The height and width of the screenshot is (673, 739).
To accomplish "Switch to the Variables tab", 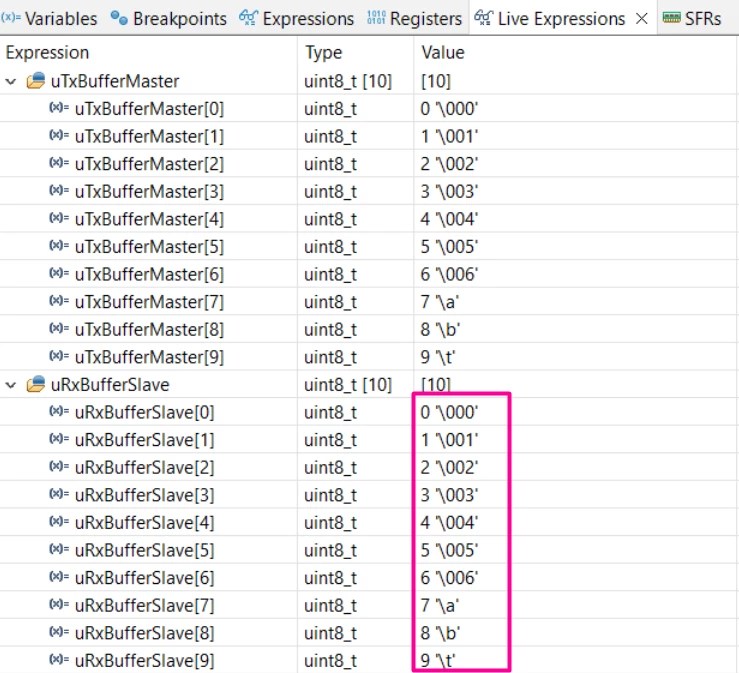I will click(x=49, y=19).
